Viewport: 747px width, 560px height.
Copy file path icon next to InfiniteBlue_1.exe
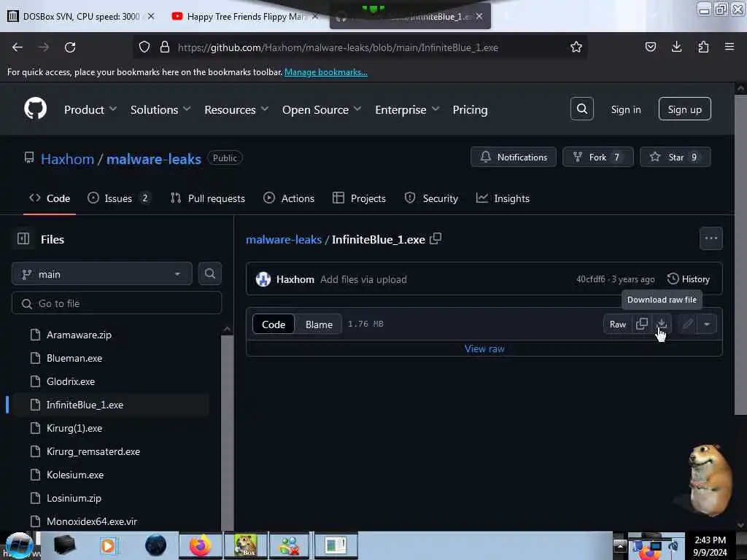click(436, 239)
